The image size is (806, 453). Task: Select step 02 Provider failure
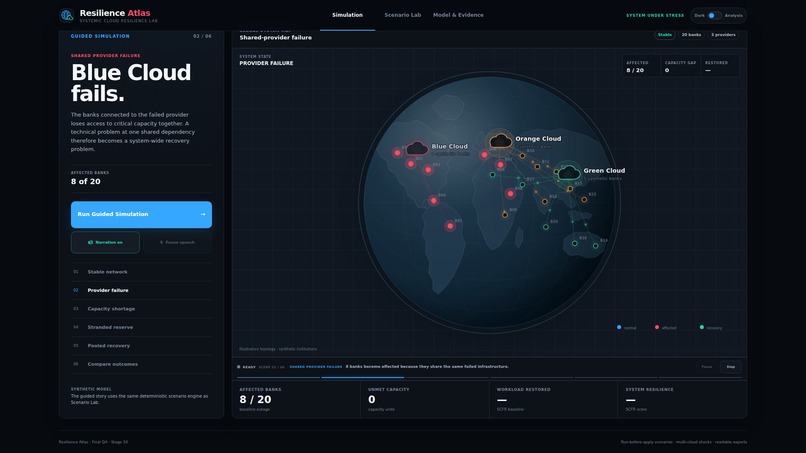141,291
